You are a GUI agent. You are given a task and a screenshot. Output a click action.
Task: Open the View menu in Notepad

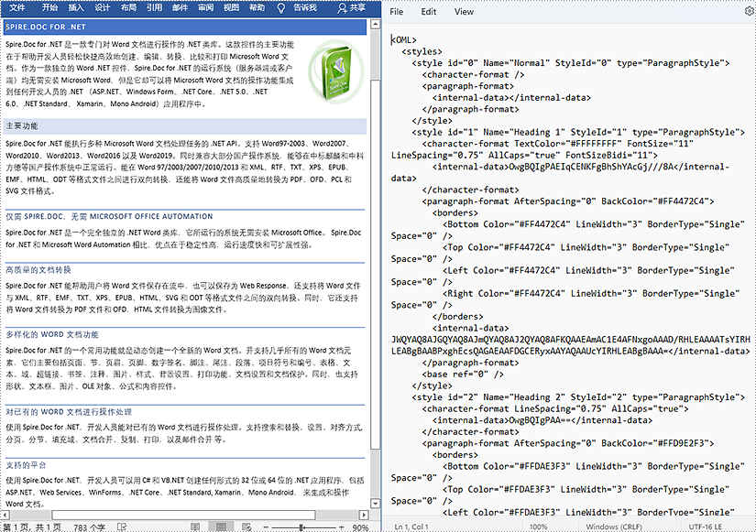tap(464, 12)
